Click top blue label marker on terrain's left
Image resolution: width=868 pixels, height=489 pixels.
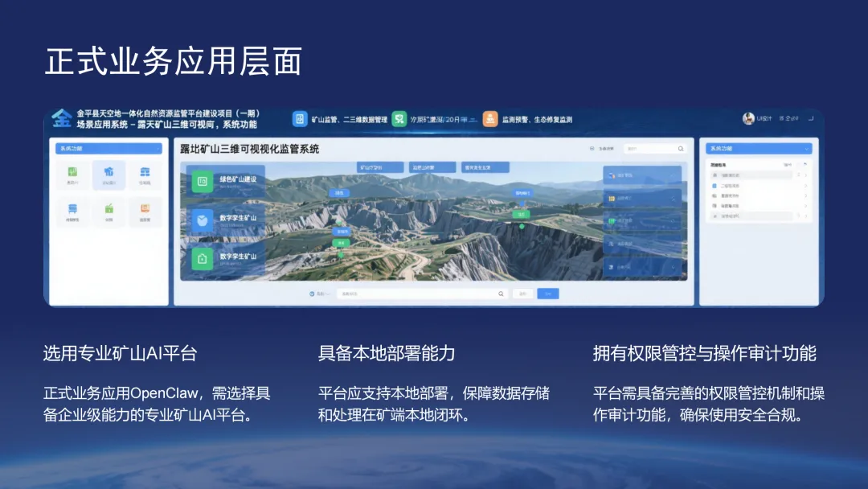[x=339, y=193]
